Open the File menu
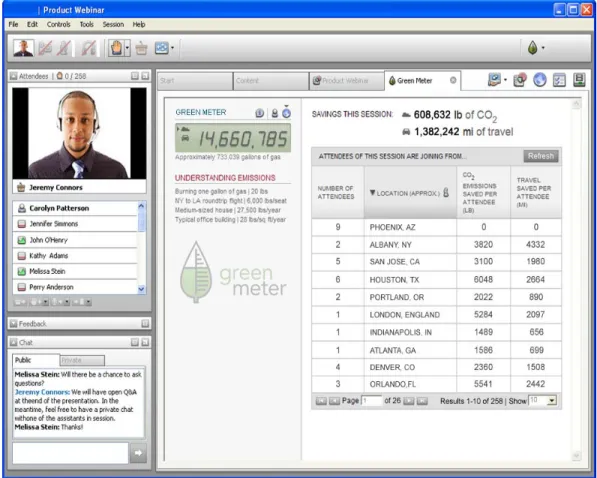597x478 pixels. point(13,24)
